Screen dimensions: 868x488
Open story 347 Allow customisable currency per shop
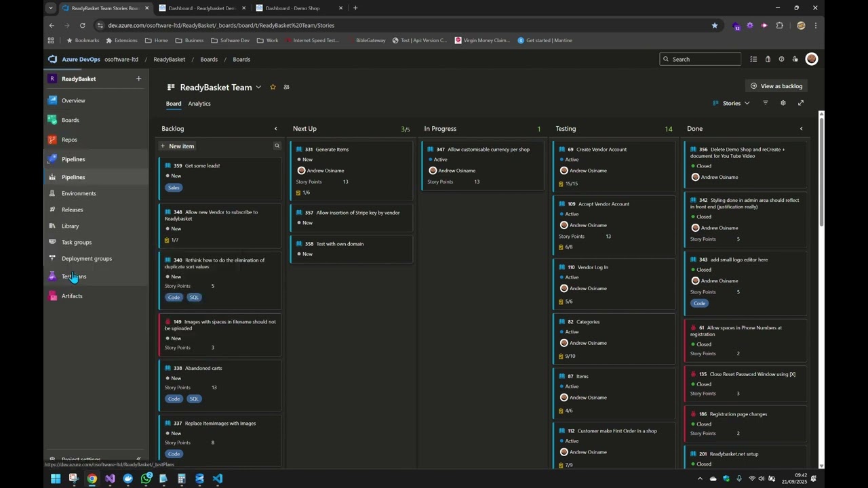pyautogui.click(x=488, y=149)
